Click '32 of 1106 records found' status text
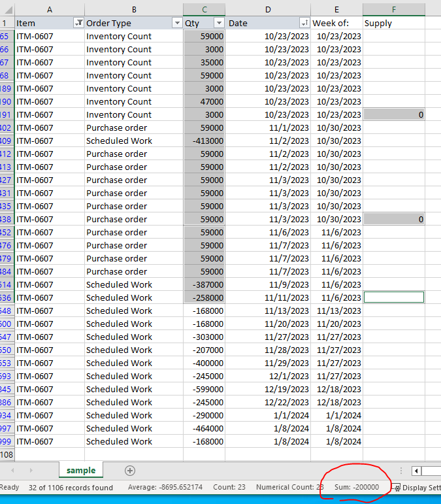 click(71, 488)
